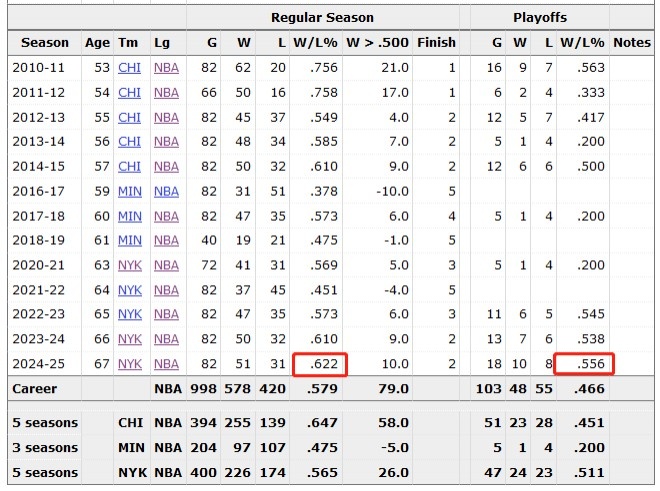
Task: Open the NBA league link for 2011-12
Action: 166,92
